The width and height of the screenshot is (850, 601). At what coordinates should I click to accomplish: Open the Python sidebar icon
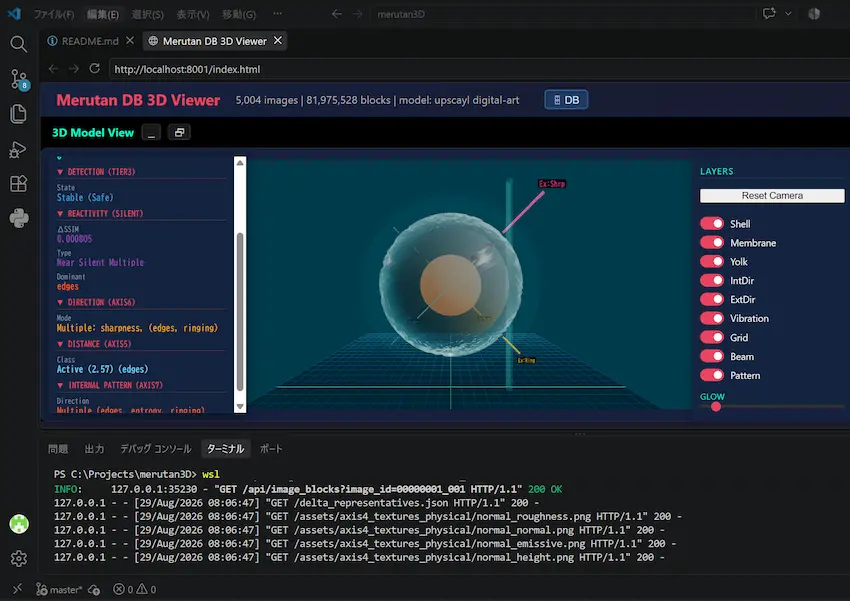19,218
